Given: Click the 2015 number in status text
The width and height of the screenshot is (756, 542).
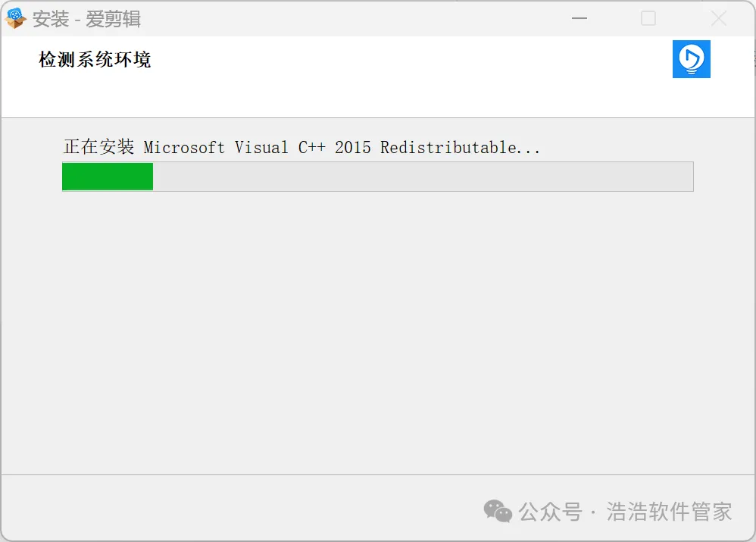Looking at the screenshot, I should pyautogui.click(x=353, y=147).
